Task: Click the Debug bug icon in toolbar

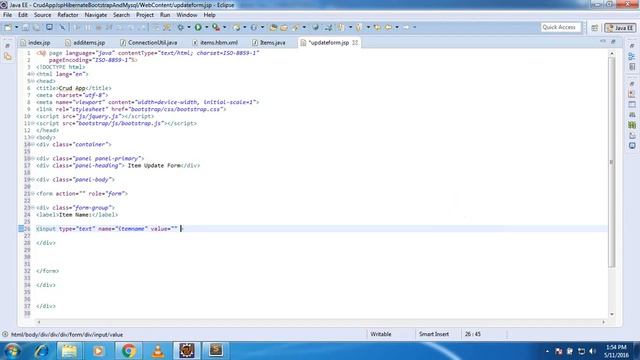Action: 180,27
